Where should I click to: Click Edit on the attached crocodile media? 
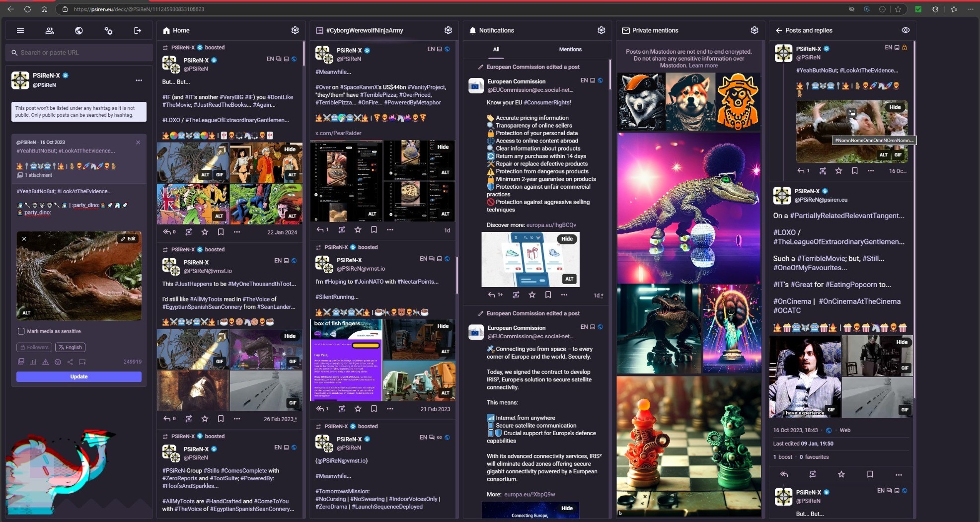tap(128, 239)
